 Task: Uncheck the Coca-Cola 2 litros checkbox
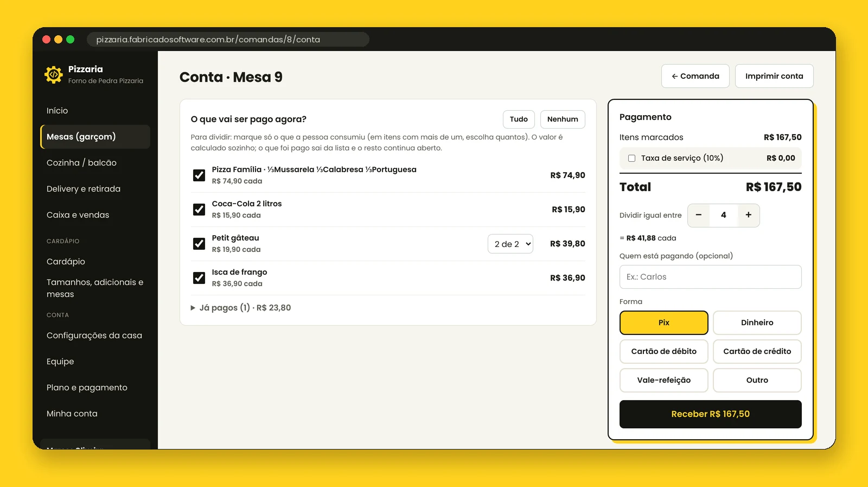coord(199,210)
